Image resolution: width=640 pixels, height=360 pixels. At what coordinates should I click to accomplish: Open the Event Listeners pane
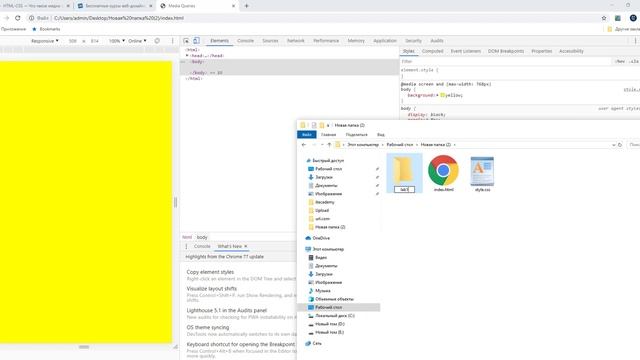466,51
